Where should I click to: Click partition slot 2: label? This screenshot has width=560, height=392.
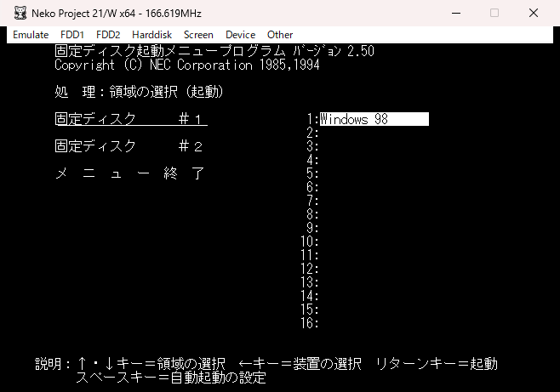[x=312, y=133]
